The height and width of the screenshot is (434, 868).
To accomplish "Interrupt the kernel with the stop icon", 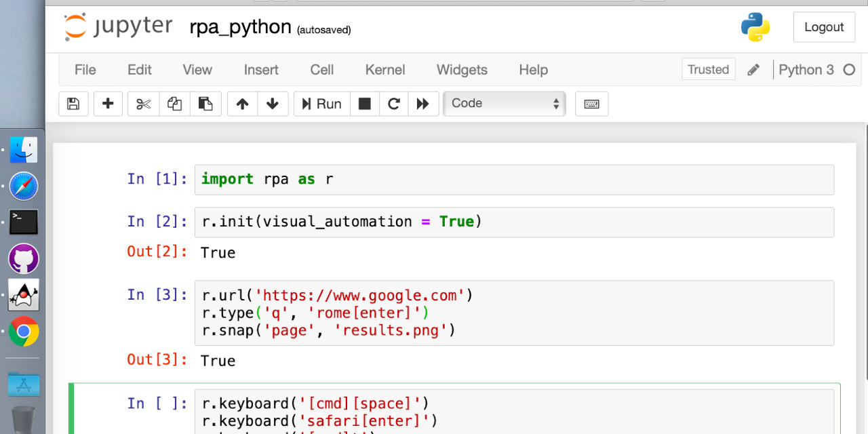I will tap(364, 103).
